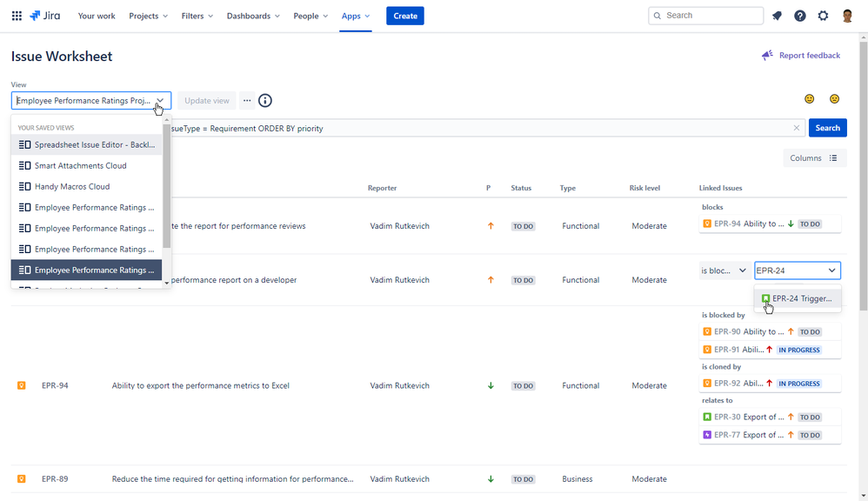Select Handy Macros Cloud saved view
Viewport: 868px width, 501px height.
[x=87, y=186]
